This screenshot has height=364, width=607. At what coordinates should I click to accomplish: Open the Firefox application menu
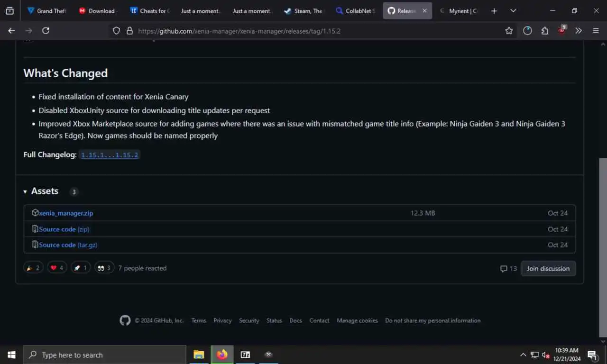tap(596, 31)
